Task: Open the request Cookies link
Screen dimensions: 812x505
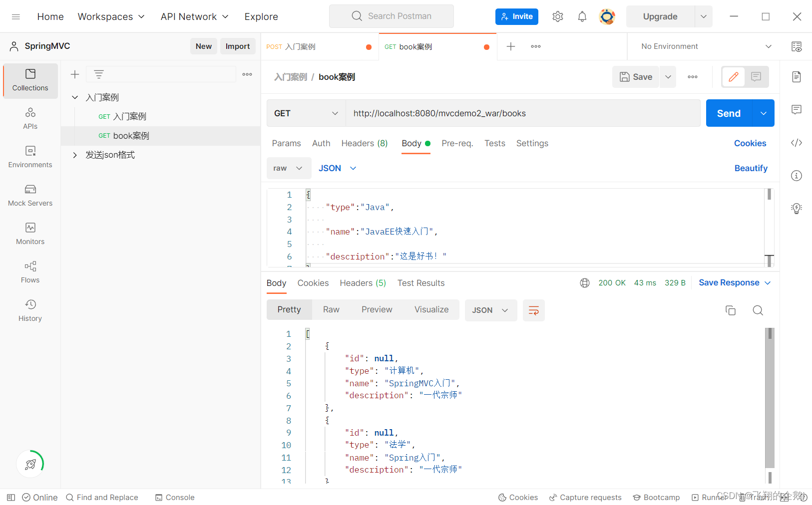Action: pos(750,143)
